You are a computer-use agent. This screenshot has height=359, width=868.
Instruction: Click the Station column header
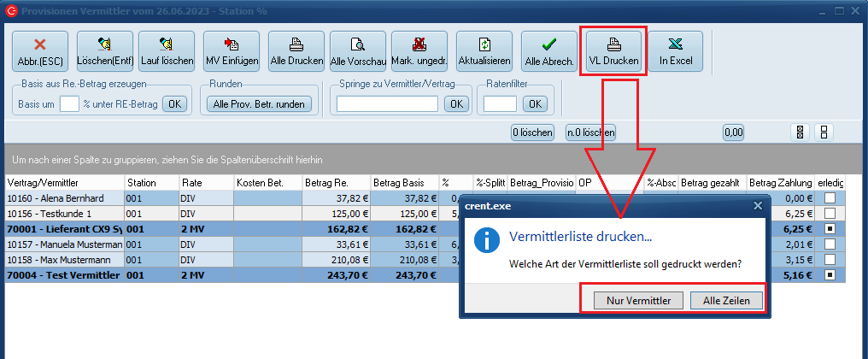[150, 183]
